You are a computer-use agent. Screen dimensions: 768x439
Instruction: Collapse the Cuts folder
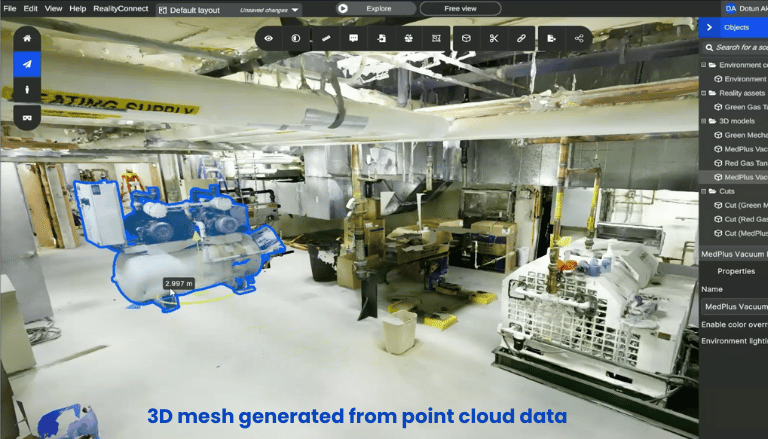704,191
